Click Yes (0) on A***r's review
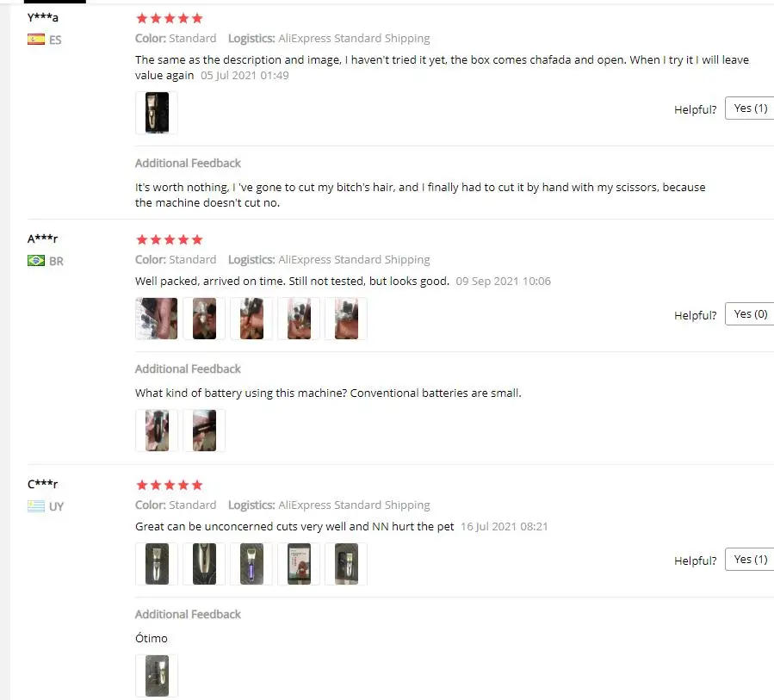The width and height of the screenshot is (774, 700). (x=750, y=314)
